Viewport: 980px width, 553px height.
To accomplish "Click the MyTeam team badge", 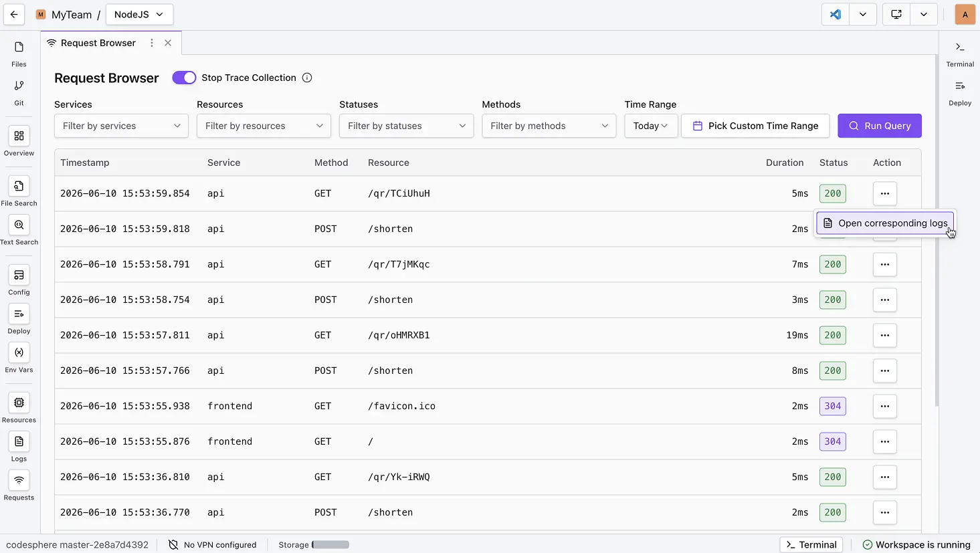I will tap(41, 14).
